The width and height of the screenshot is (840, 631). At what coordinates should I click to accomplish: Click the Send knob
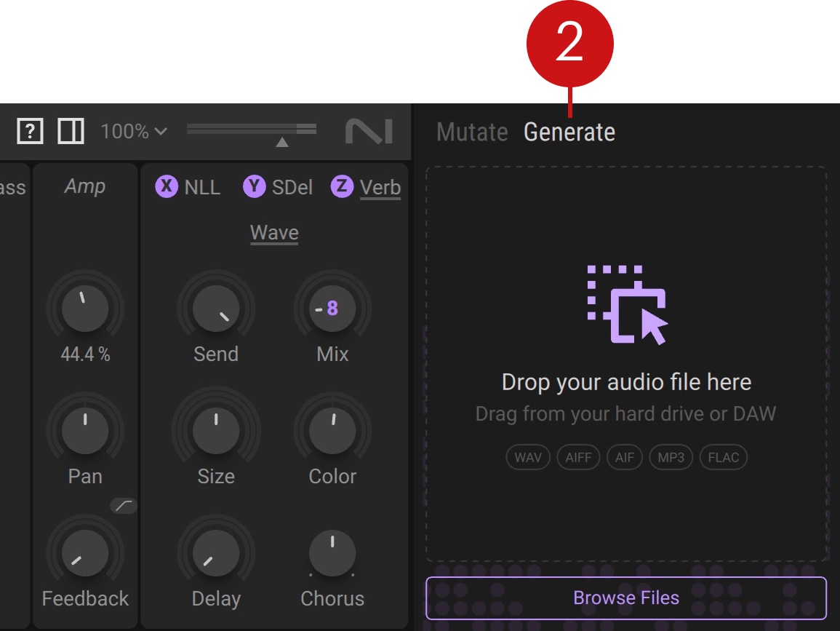click(216, 309)
